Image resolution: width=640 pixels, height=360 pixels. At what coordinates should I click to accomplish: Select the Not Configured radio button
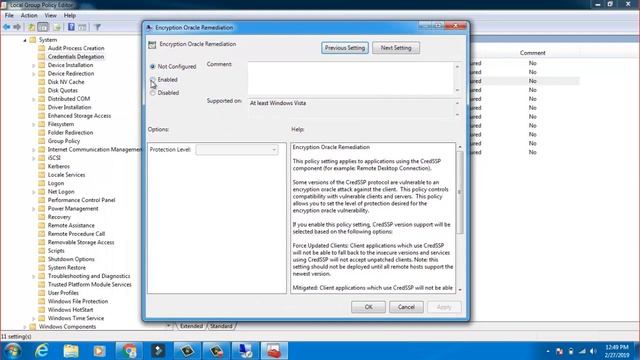[x=153, y=66]
